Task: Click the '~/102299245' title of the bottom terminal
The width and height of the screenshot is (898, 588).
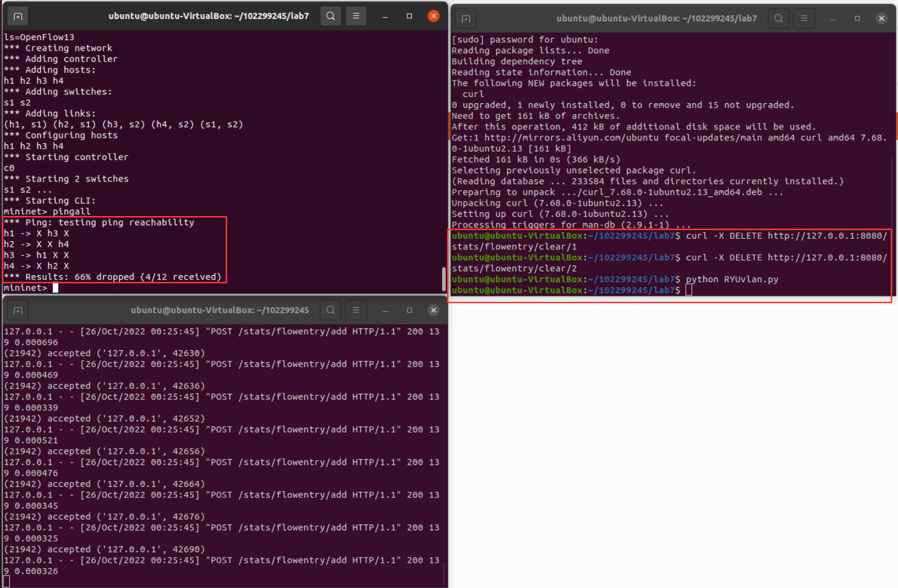Action: (x=220, y=310)
